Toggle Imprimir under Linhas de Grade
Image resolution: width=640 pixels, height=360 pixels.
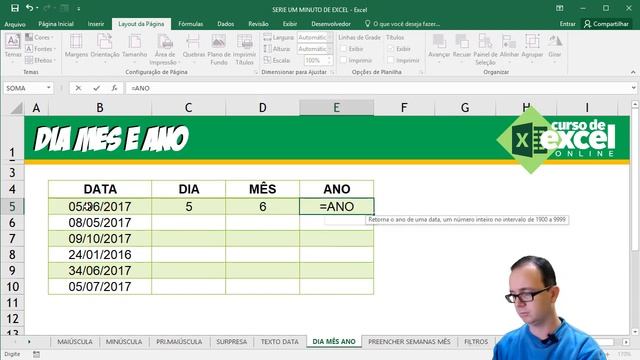(x=343, y=60)
